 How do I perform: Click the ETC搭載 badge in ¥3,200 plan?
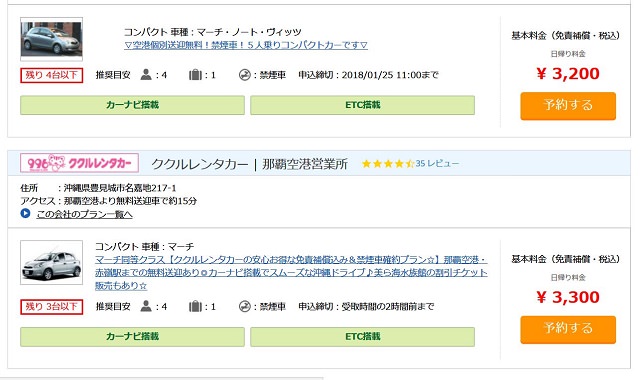click(x=362, y=105)
